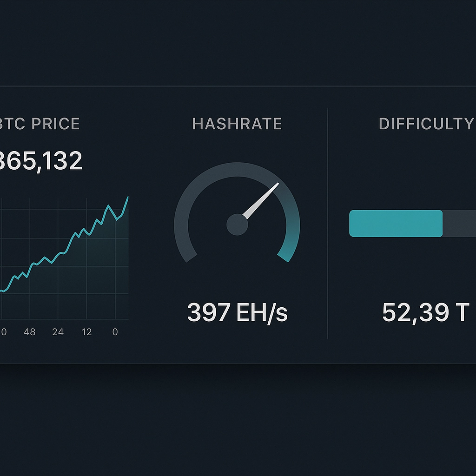
Task: Select the DIFFICULTY heading
Action: coord(426,124)
